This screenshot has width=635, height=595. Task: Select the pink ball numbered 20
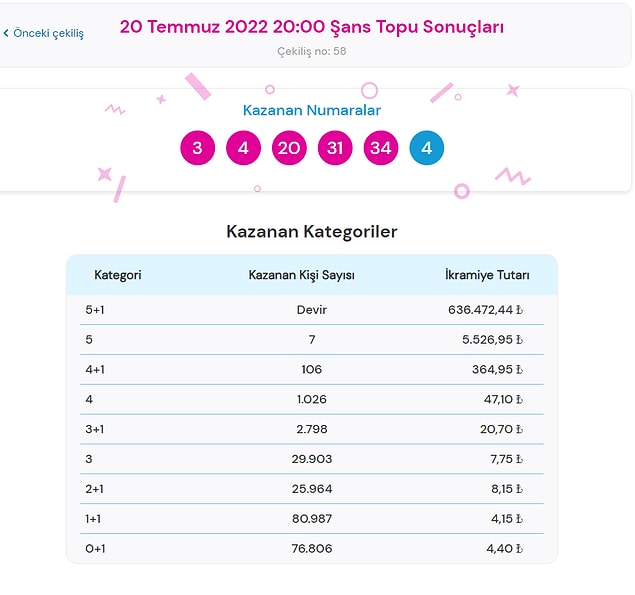289,149
